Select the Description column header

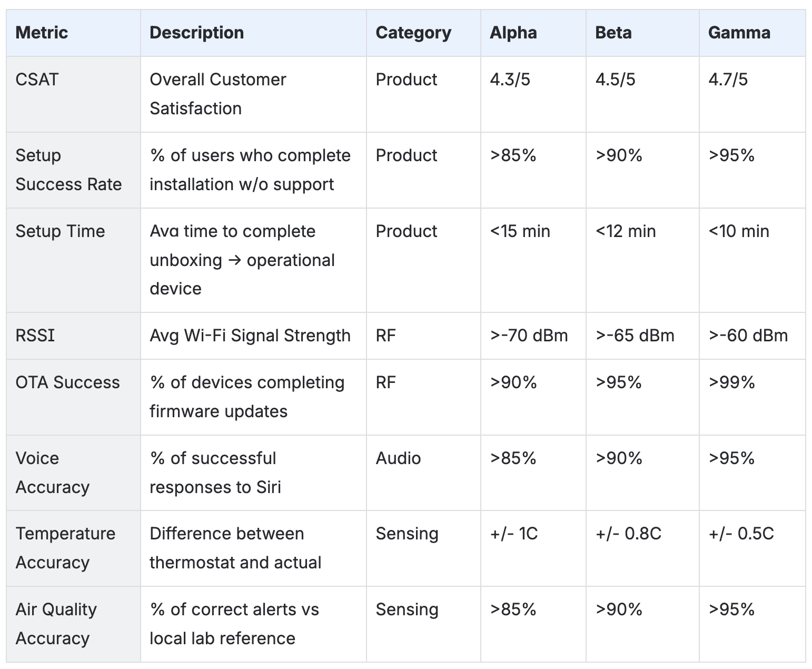196,33
